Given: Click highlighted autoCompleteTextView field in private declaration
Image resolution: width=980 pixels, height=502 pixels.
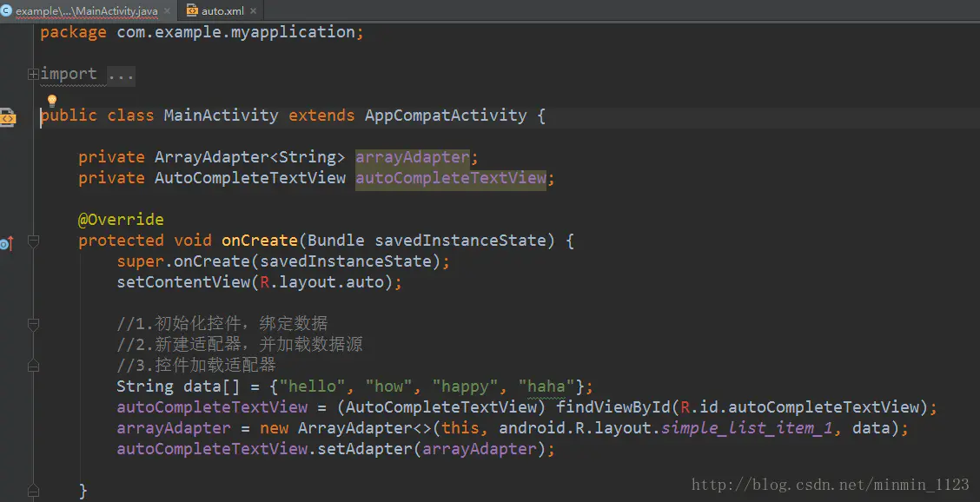Looking at the screenshot, I should click(x=451, y=178).
